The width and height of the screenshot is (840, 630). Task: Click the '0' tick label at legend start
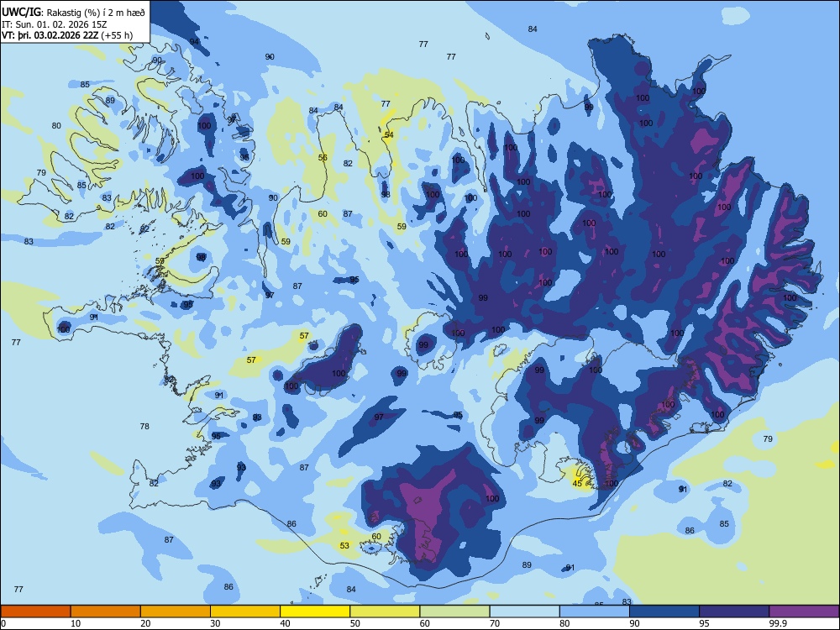coord(3,623)
